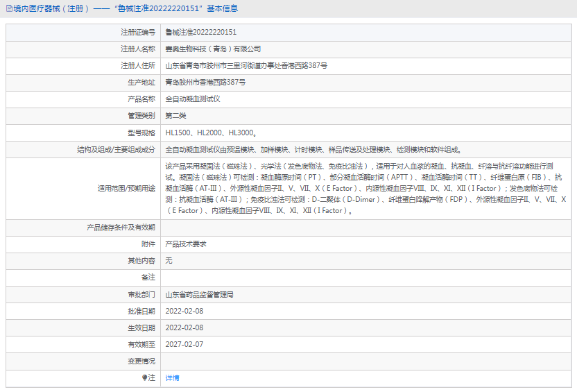Click the 审批部门 label

(141, 294)
